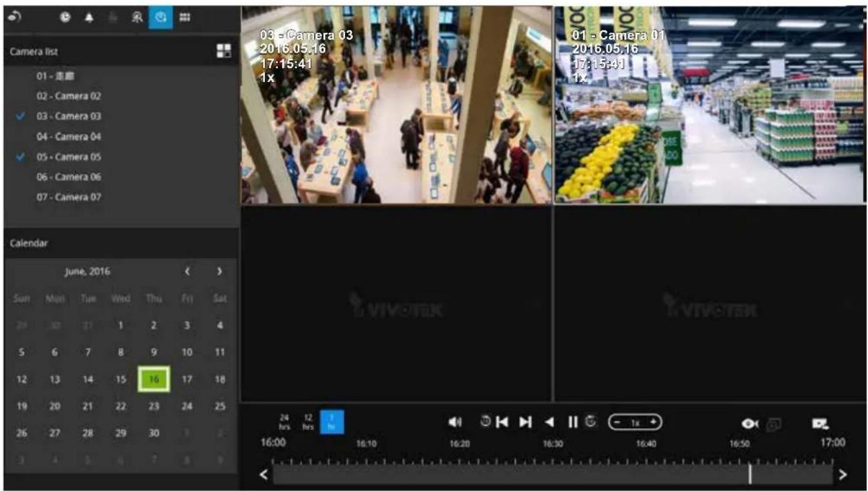The image size is (868, 491).
Task: Pick June 23 in calendar
Action: pyautogui.click(x=154, y=406)
